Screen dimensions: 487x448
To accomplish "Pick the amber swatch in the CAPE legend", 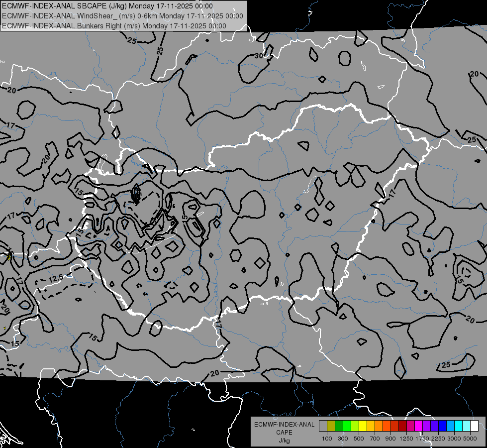I will tap(371, 426).
